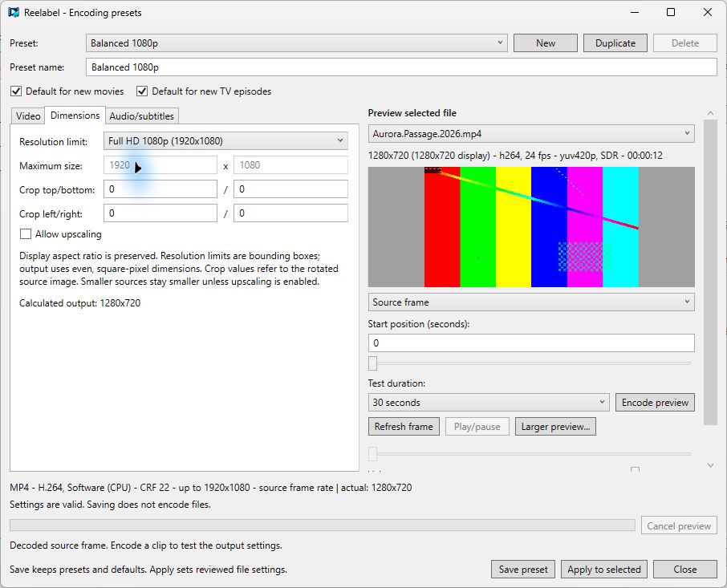
Task: Click the Crop left value field
Action: [160, 213]
